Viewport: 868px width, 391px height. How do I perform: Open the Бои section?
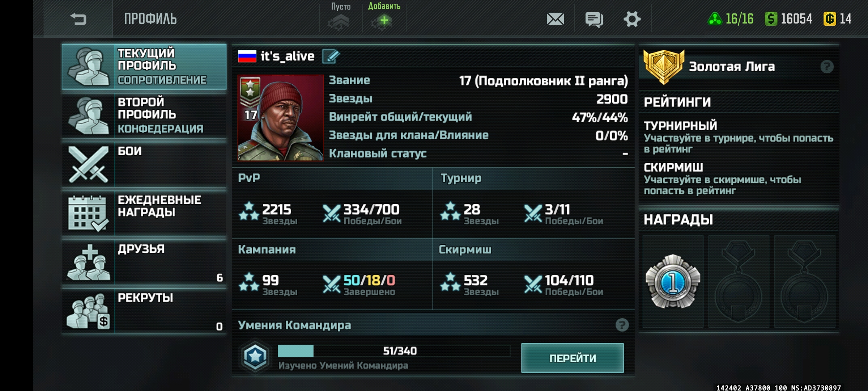coord(144,164)
